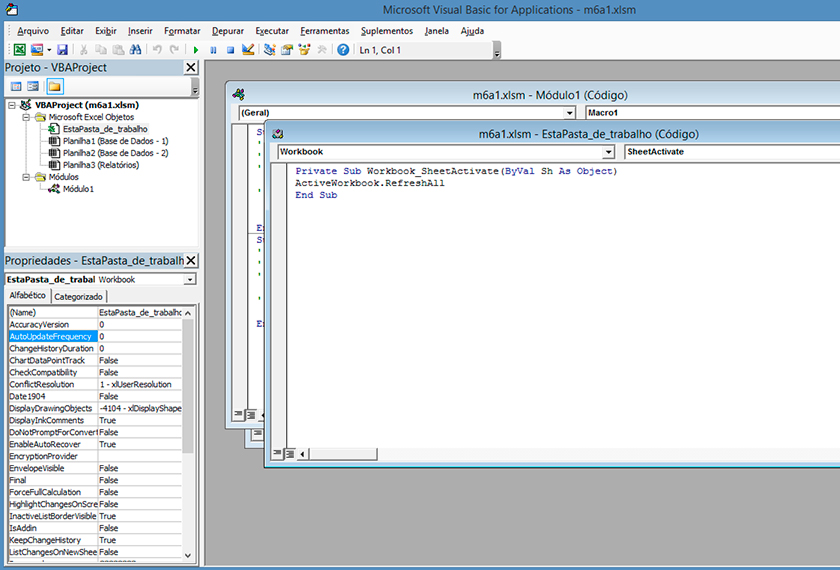
Task: Click the Paste clipboard icon
Action: click(x=118, y=50)
